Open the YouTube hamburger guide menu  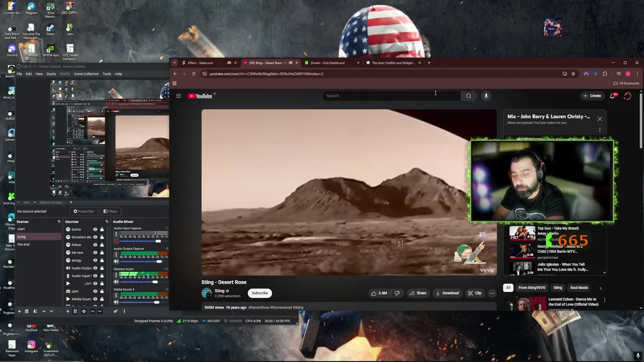179,96
